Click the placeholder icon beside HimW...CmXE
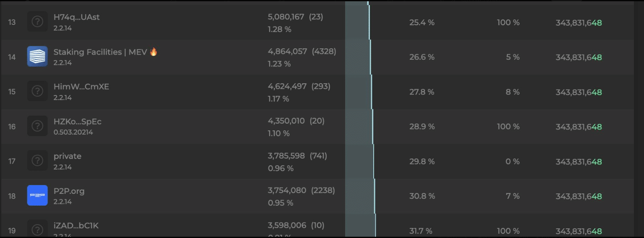 [37, 91]
